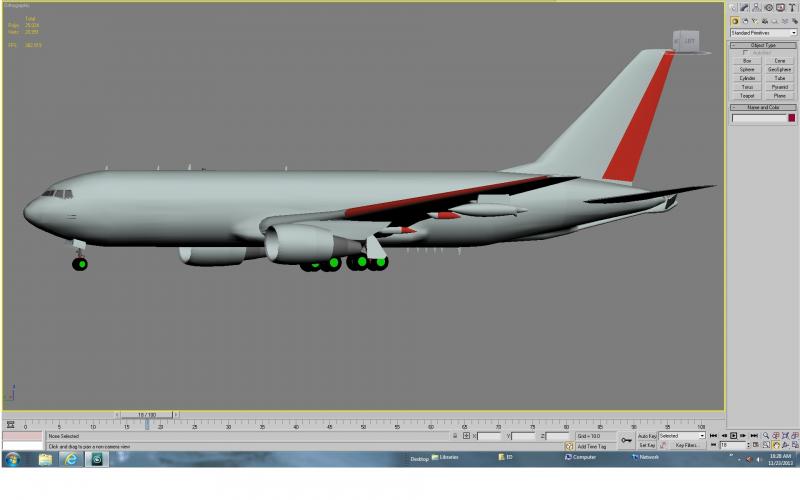Image resolution: width=800 pixels, height=500 pixels.
Task: Open the Standard Primitives dropdown
Action: pyautogui.click(x=763, y=33)
